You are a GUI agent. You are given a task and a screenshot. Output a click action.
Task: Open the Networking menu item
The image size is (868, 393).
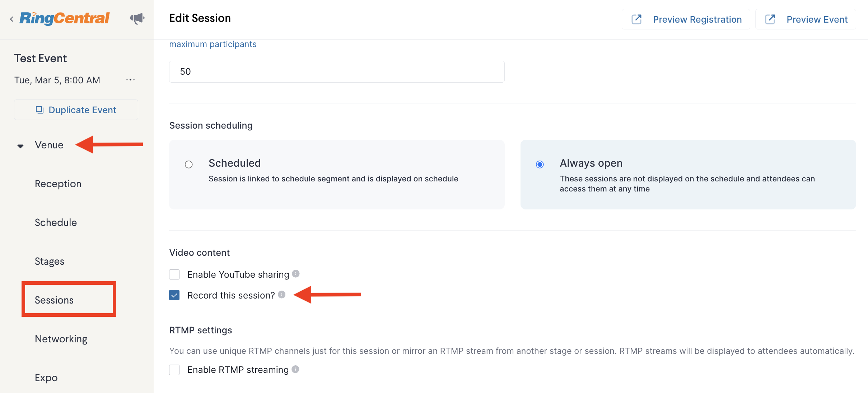point(61,339)
